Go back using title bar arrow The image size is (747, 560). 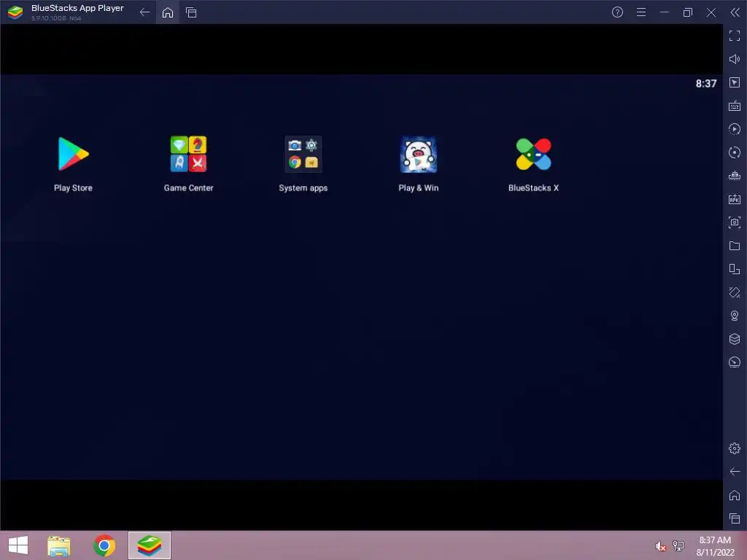(x=145, y=12)
